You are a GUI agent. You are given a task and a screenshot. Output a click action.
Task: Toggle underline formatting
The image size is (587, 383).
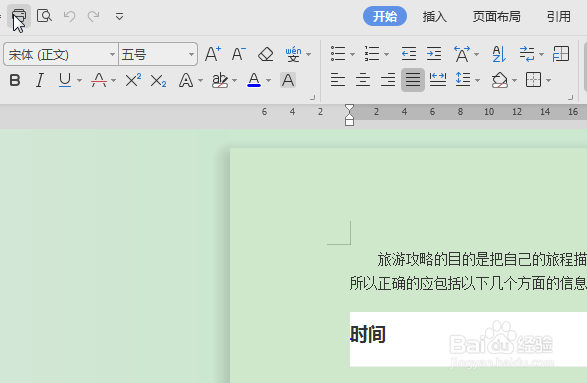(x=65, y=80)
